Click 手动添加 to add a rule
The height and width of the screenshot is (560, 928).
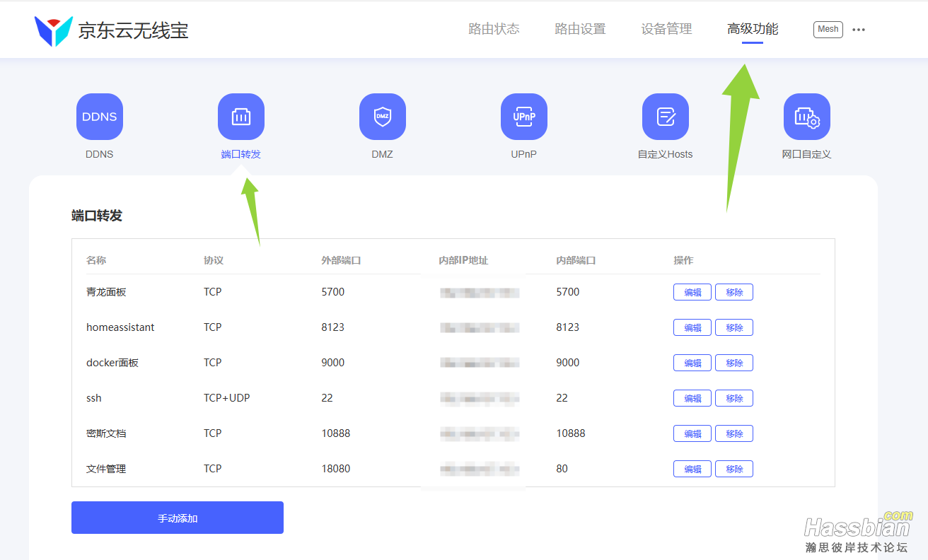(x=178, y=518)
